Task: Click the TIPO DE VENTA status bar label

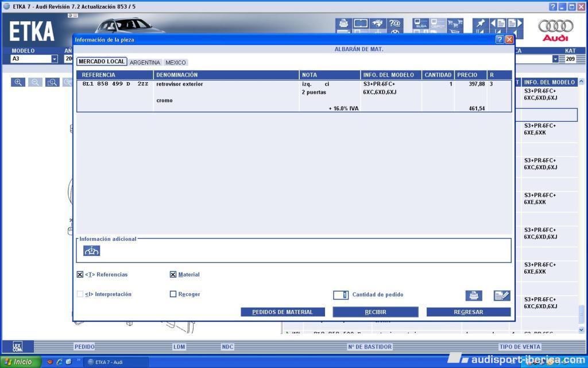Action: [520, 347]
